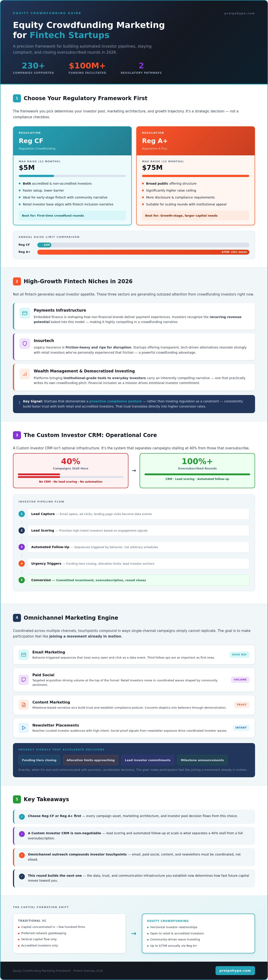Click the section 1 badge beside Choose Your Regulatory Framework
The image size is (268, 980).
[x=17, y=98]
